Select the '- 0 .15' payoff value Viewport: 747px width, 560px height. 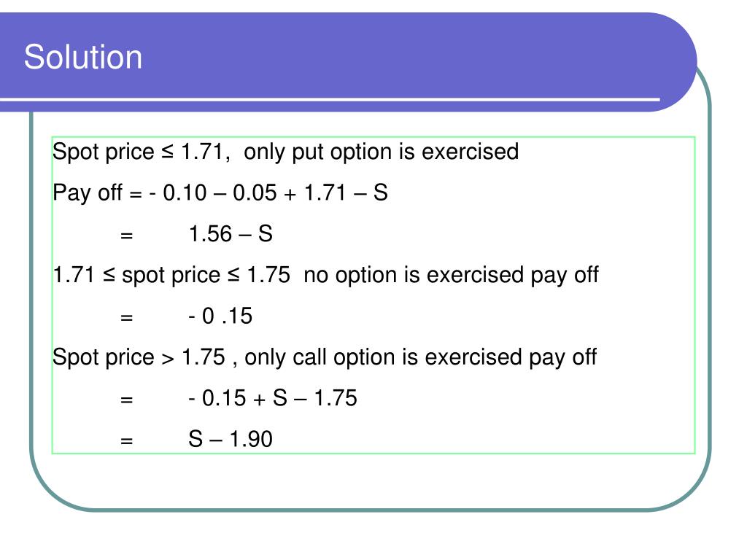tap(220, 316)
